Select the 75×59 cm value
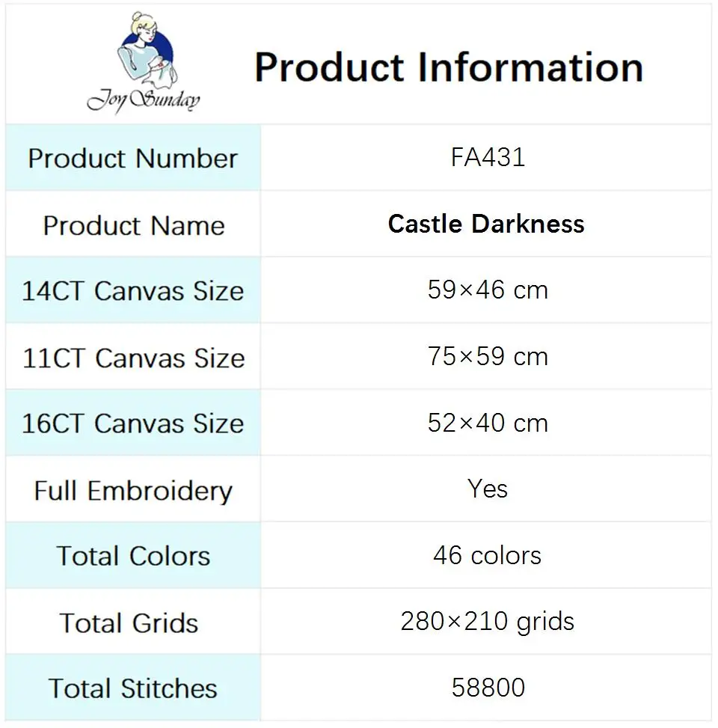 pos(488,357)
